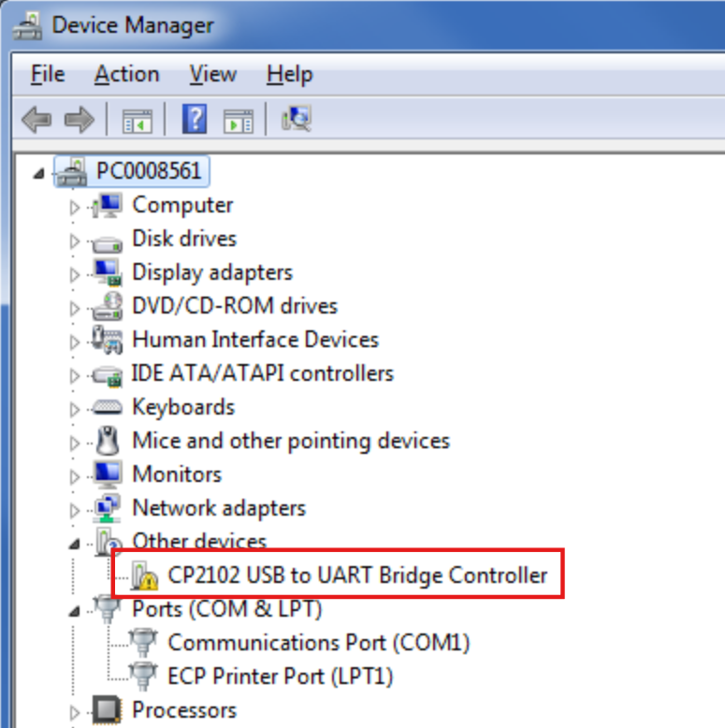This screenshot has width=725, height=728.
Task: Click Scan for hardware changes icon
Action: pos(297,119)
